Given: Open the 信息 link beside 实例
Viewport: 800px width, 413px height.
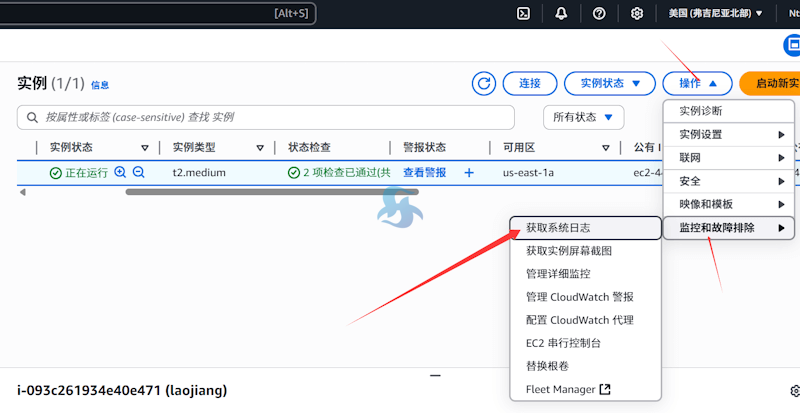Looking at the screenshot, I should [x=100, y=85].
